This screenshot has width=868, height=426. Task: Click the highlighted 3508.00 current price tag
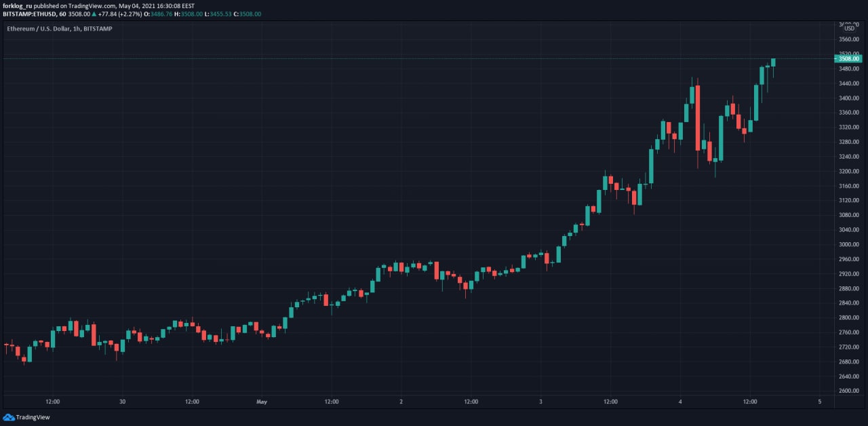(849, 59)
